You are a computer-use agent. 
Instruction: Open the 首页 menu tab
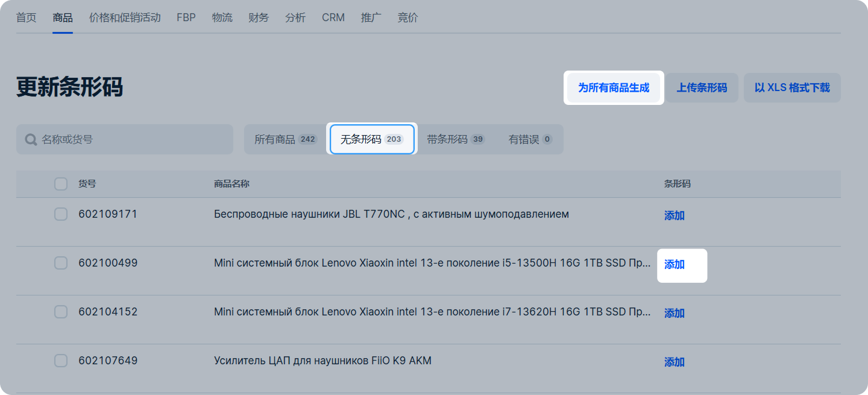tap(26, 17)
